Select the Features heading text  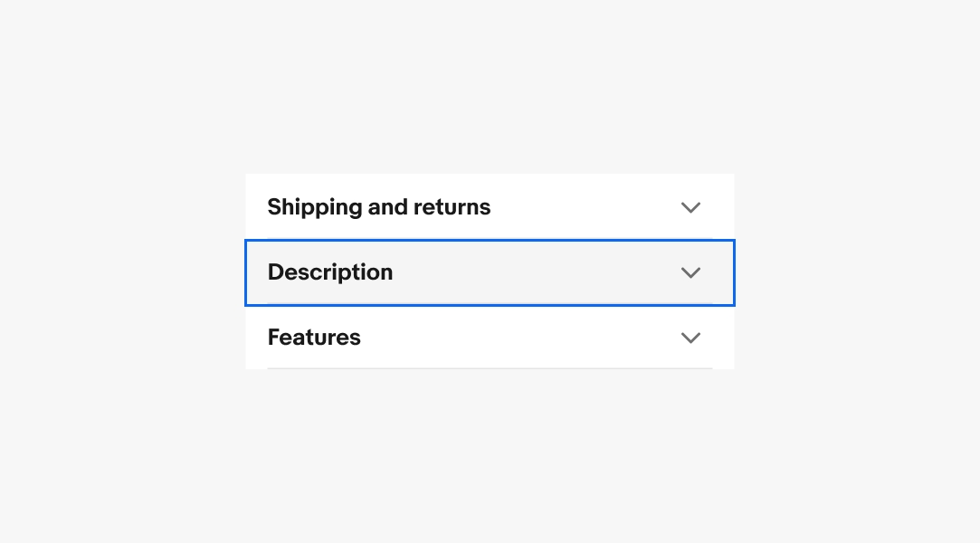pyautogui.click(x=314, y=338)
